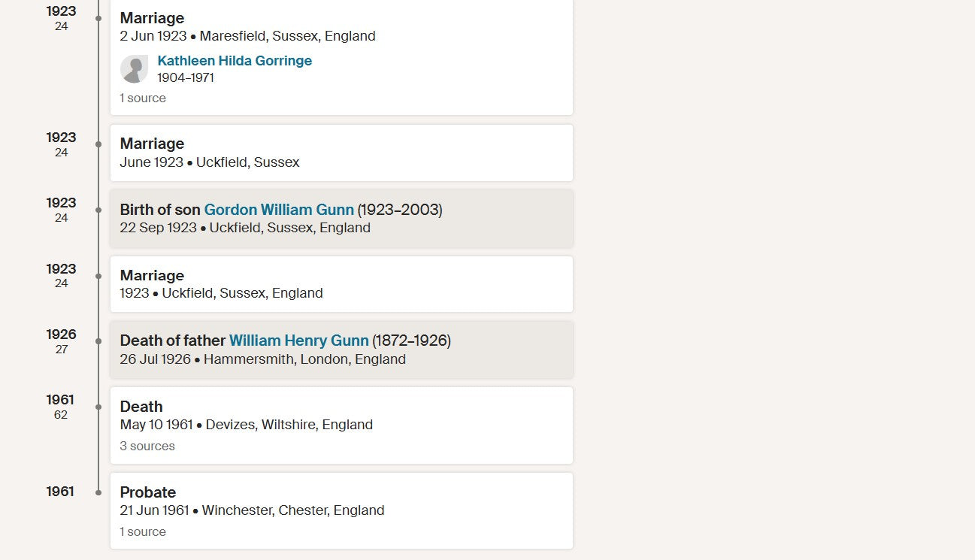This screenshot has height=560, width=975.
Task: Select the timeline dot beside the 1961 Death
Action: tap(98, 407)
